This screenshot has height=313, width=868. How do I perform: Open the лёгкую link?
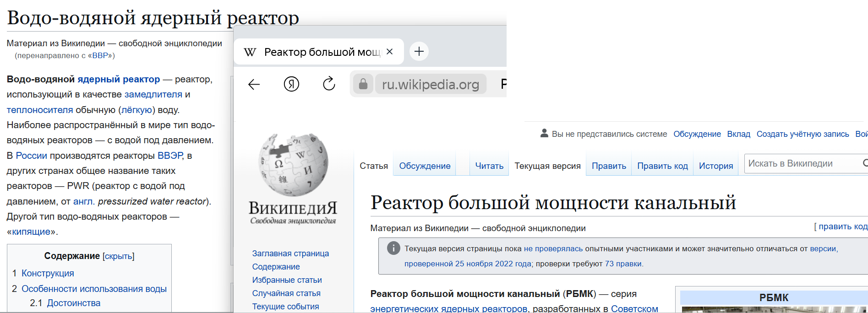tap(136, 110)
